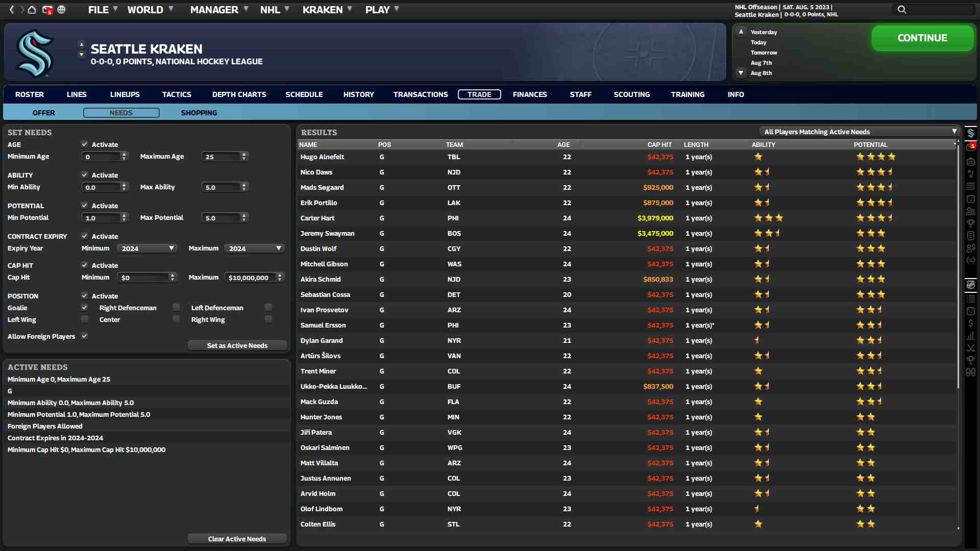The image size is (980, 551).
Task: Click the search magnifier icon
Action: 902,10
